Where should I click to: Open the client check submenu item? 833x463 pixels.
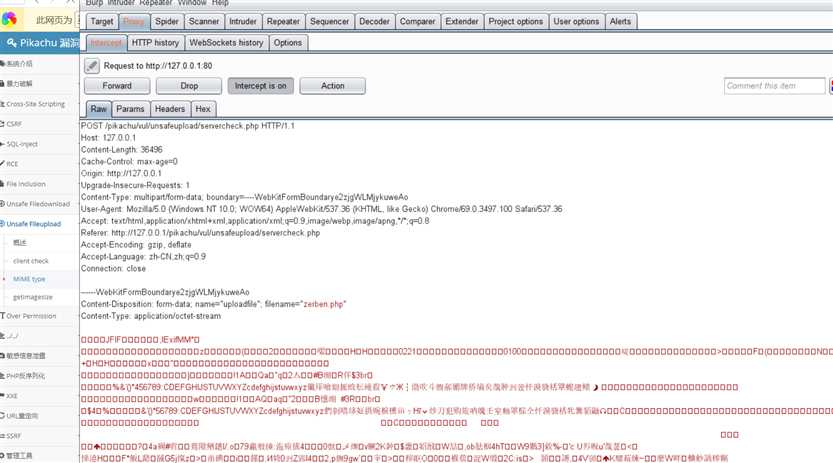click(x=31, y=261)
